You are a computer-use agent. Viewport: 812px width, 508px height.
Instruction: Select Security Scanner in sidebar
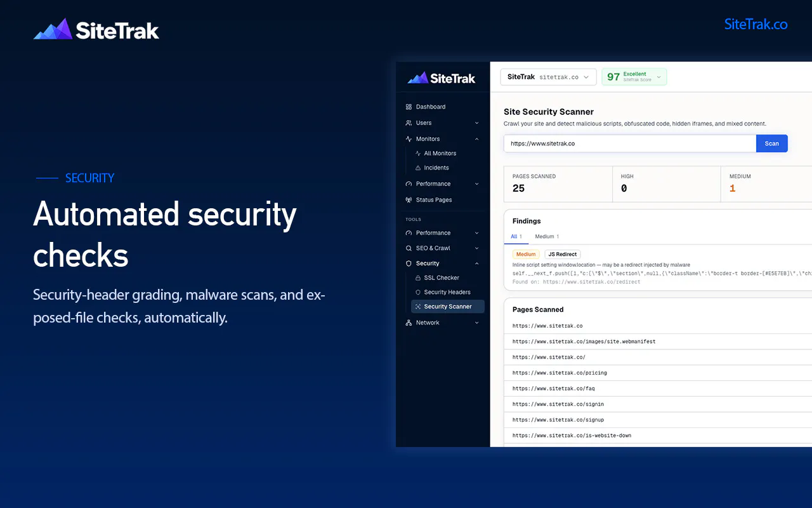[x=447, y=307]
